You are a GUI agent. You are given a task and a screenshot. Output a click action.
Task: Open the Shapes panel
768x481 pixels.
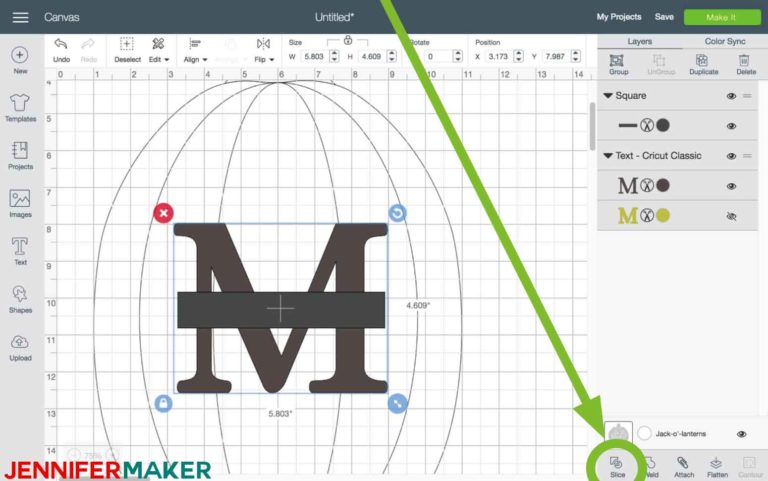(x=20, y=299)
